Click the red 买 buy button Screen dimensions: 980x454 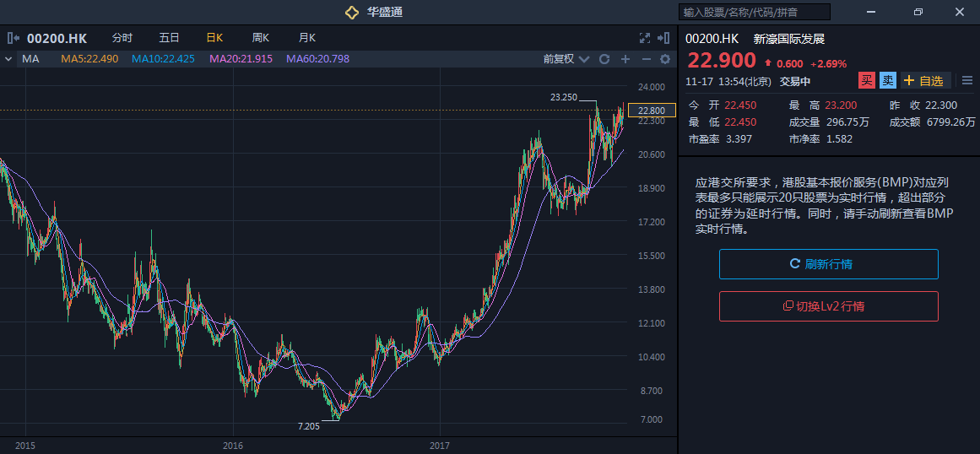[x=866, y=81]
